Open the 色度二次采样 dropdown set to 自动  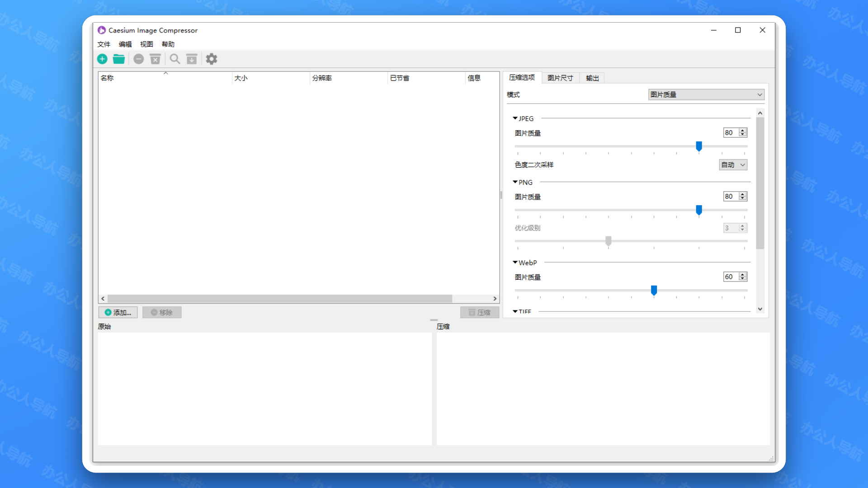tap(733, 165)
